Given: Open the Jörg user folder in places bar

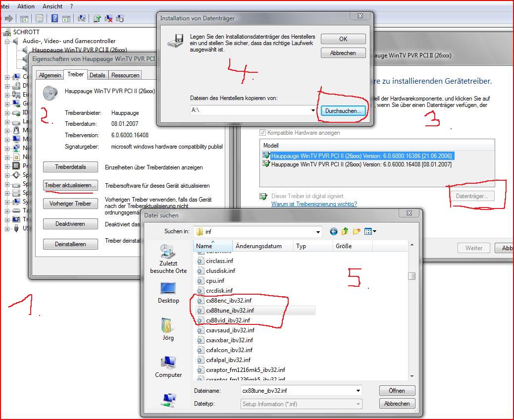Looking at the screenshot, I should coord(168,329).
